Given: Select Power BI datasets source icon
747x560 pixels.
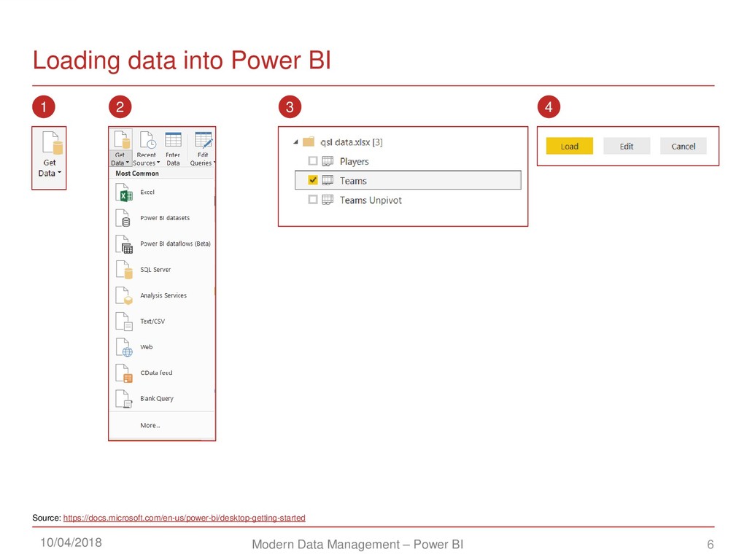Looking at the screenshot, I should click(x=123, y=219).
